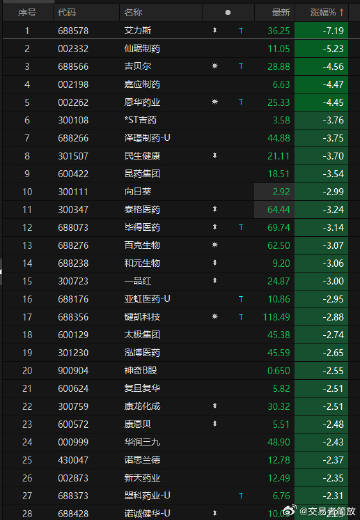Click the marker icon in row 301507
Screen dimensions: 360x520
click(x=215, y=156)
